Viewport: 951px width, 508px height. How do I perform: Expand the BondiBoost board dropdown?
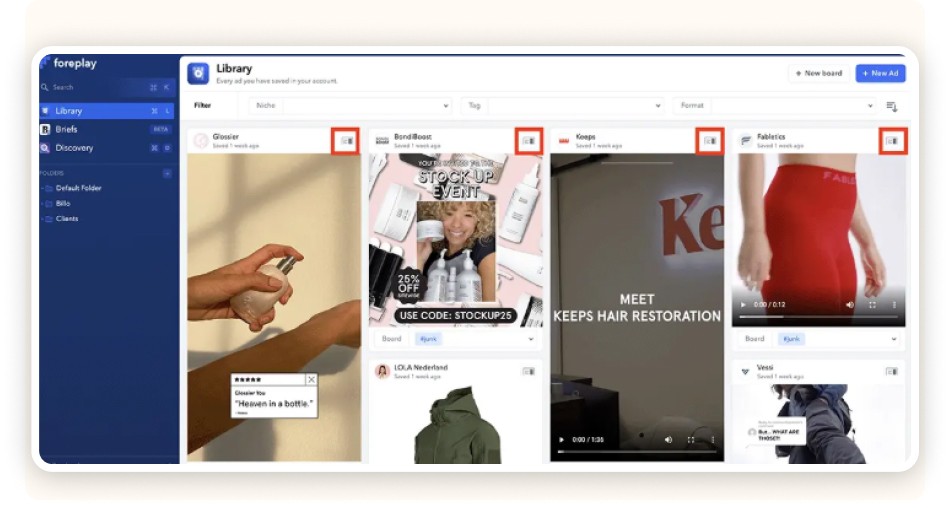pyautogui.click(x=531, y=339)
